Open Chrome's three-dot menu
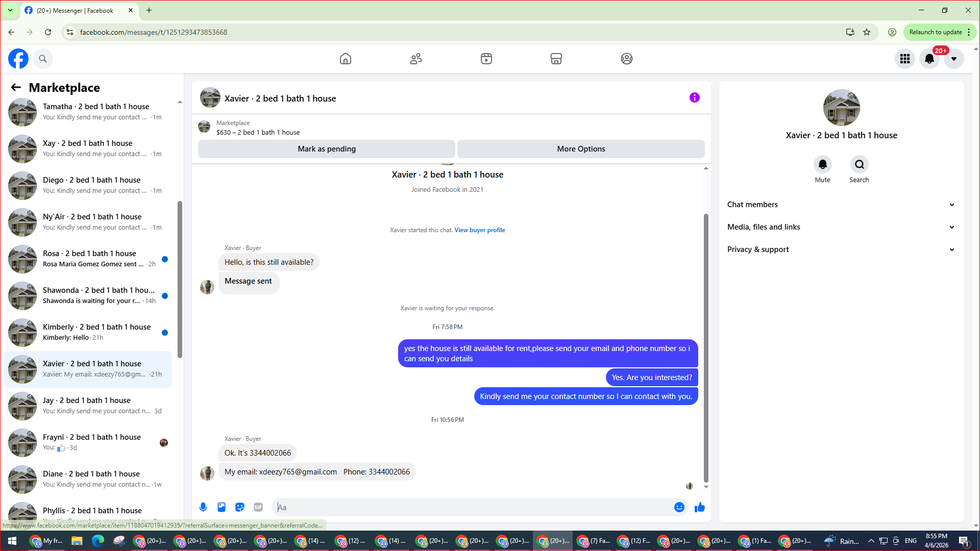This screenshot has height=551, width=980. click(969, 32)
